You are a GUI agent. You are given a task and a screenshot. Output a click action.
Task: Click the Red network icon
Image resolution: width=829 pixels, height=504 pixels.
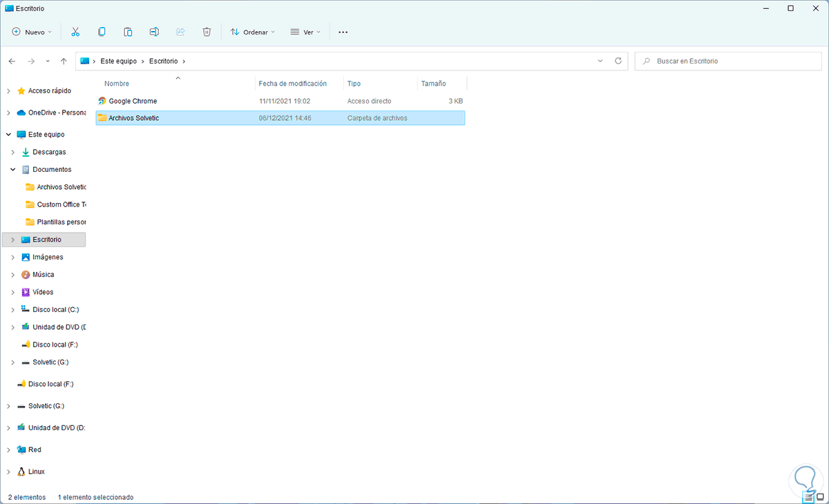(21, 449)
